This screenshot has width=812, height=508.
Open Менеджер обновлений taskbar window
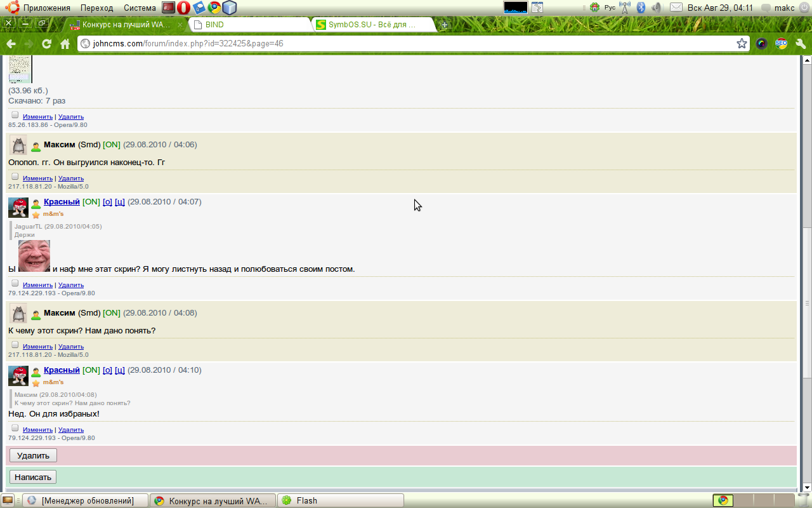pos(85,500)
